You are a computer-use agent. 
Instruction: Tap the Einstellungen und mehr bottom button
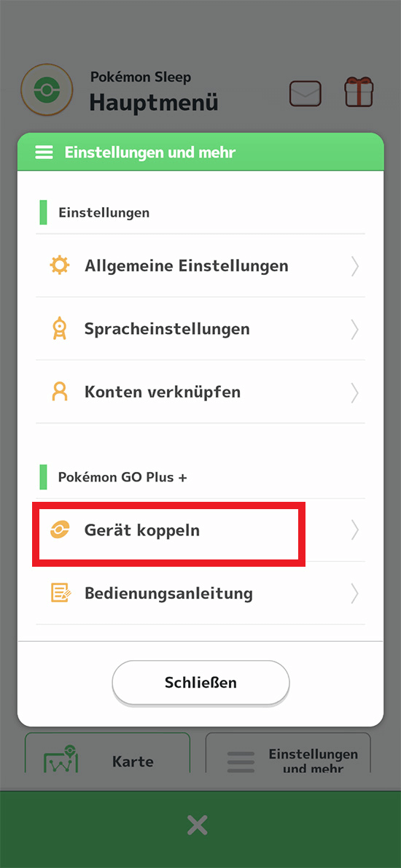[288, 754]
